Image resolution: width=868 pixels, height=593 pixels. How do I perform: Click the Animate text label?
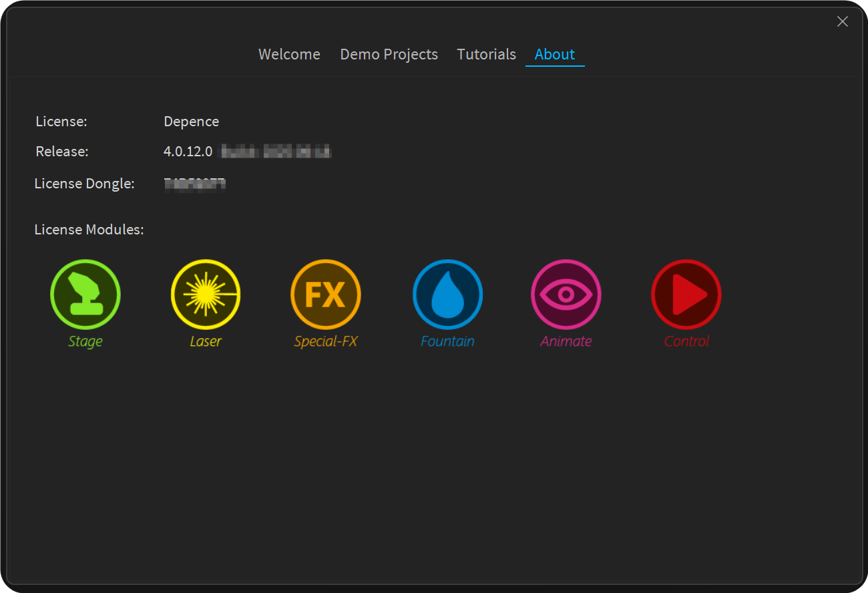point(566,341)
